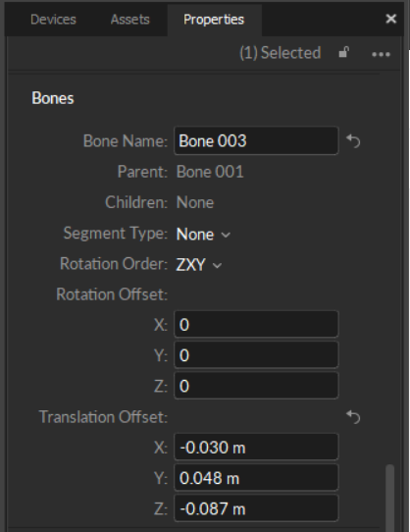This screenshot has height=532, width=410.
Task: Click the Parent Bone 001 value
Action: 210,172
